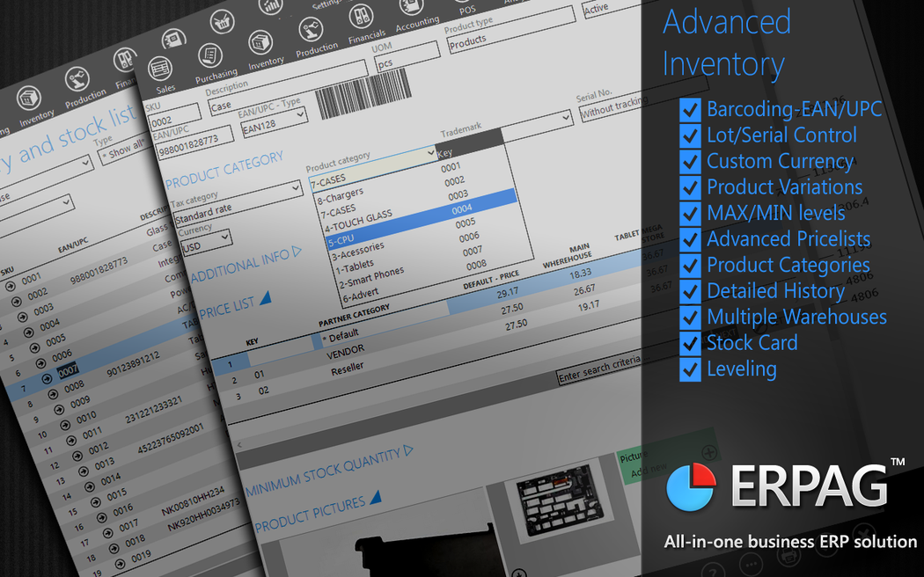
Task: Click the arrow icon beside SKU 0001
Action: pos(11,286)
